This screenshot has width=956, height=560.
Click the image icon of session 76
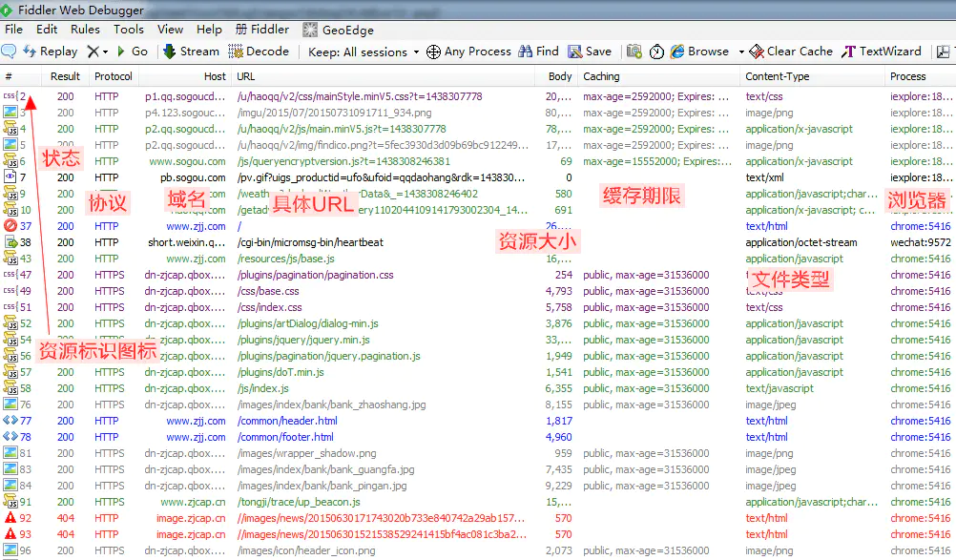[x=10, y=404]
